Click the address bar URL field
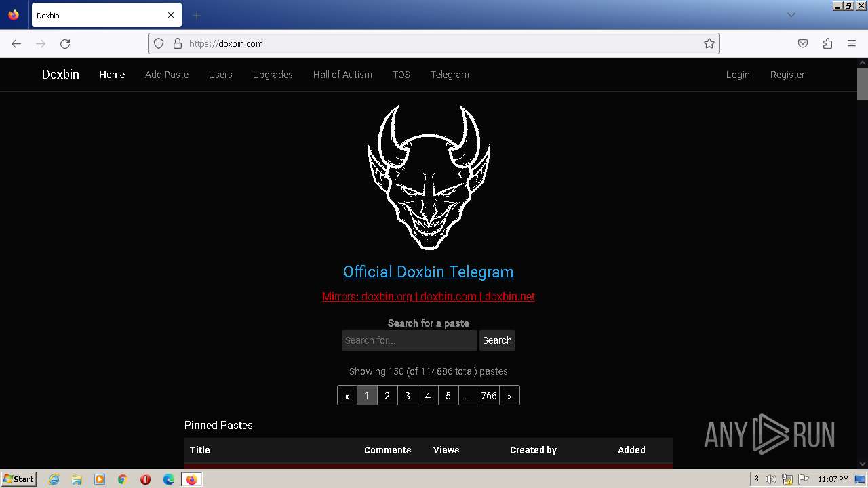Viewport: 868px width, 488px height. [x=434, y=43]
